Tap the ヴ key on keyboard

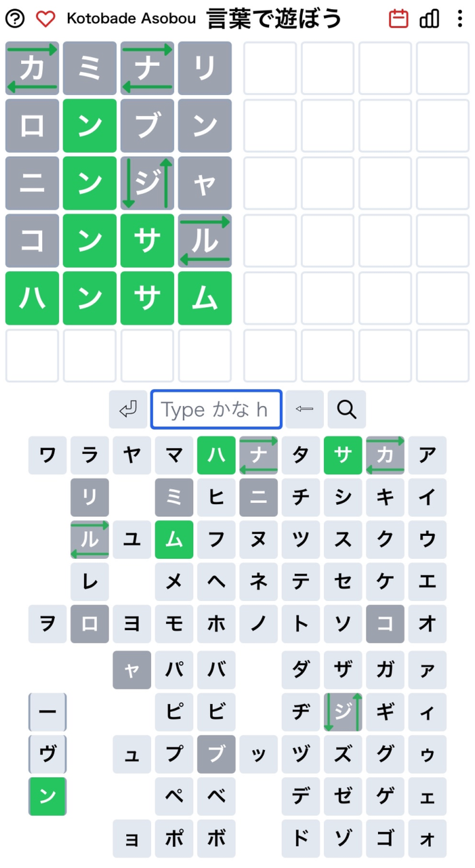point(47,754)
